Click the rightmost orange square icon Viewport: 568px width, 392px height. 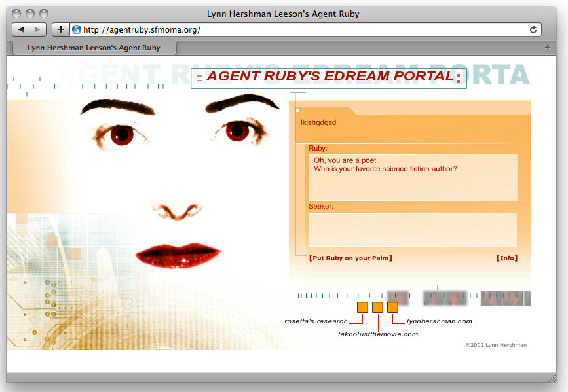[392, 308]
